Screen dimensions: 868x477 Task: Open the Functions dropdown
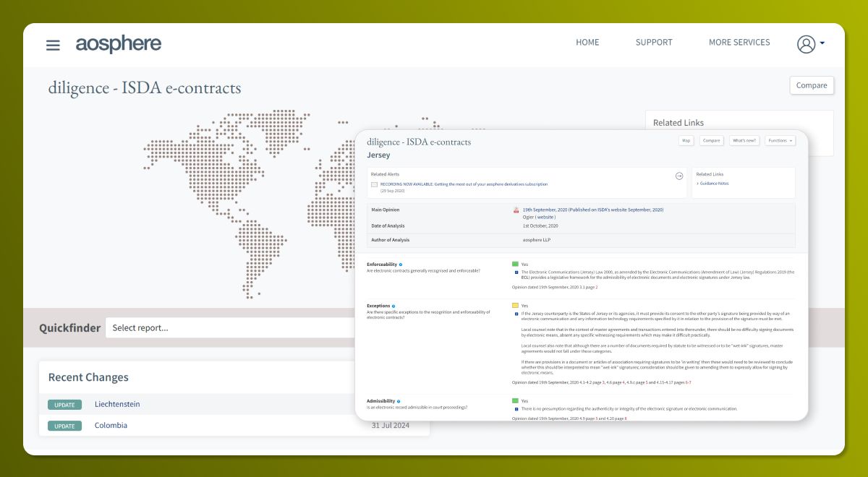click(780, 141)
